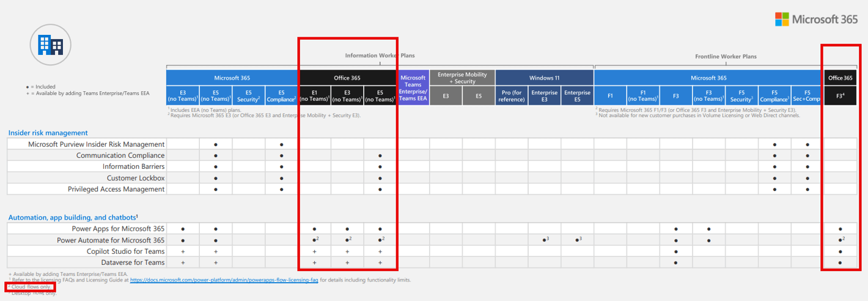This screenshot has height=301, width=868.
Task: Click Dataverse for Teams bullet in Office 365 F3 column
Action: coord(840,262)
